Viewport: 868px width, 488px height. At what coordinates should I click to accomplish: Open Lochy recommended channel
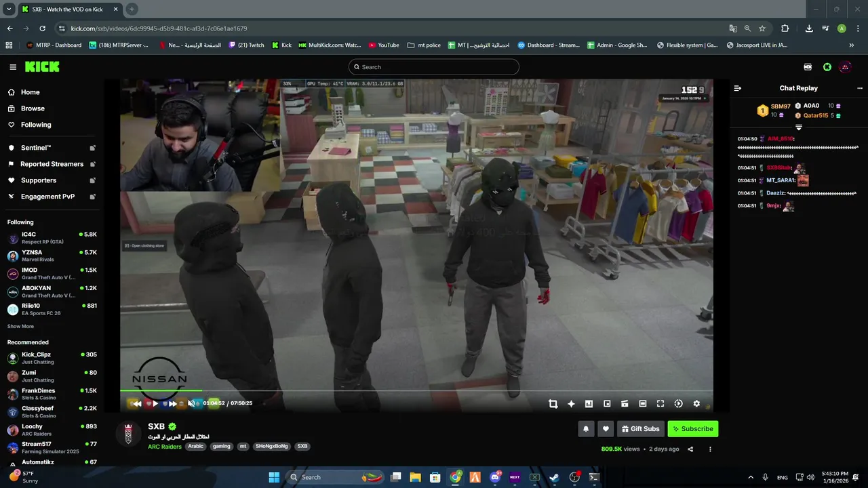[52, 430]
